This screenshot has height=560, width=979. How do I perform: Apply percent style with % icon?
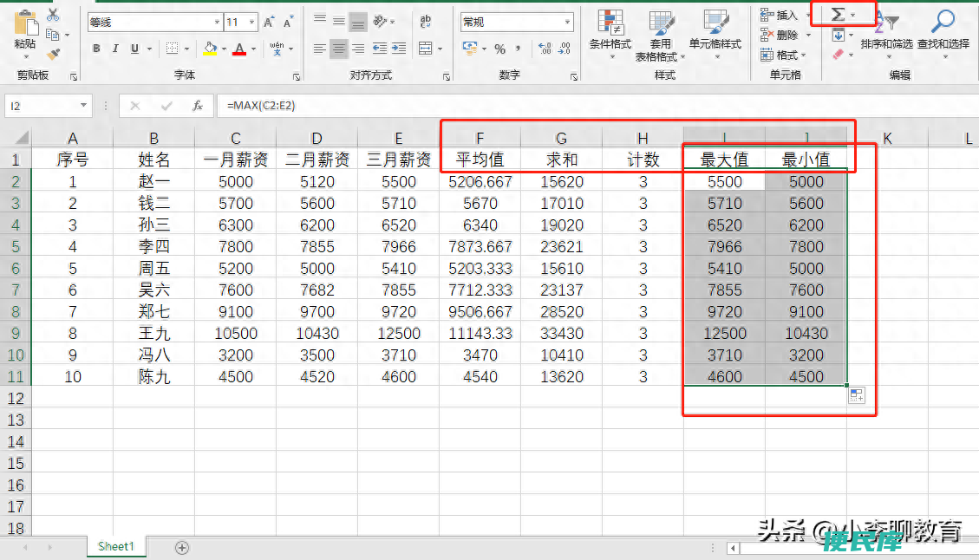tap(500, 48)
